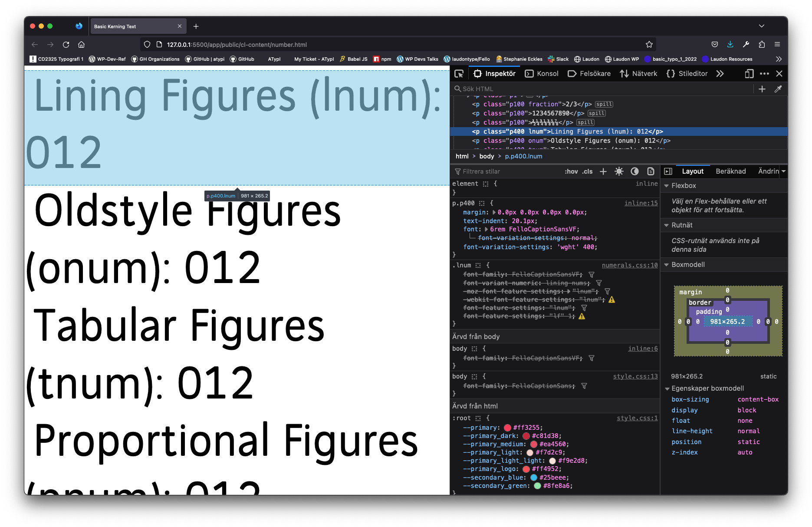This screenshot has width=812, height=527.
Task: Reload the current page
Action: tap(66, 45)
